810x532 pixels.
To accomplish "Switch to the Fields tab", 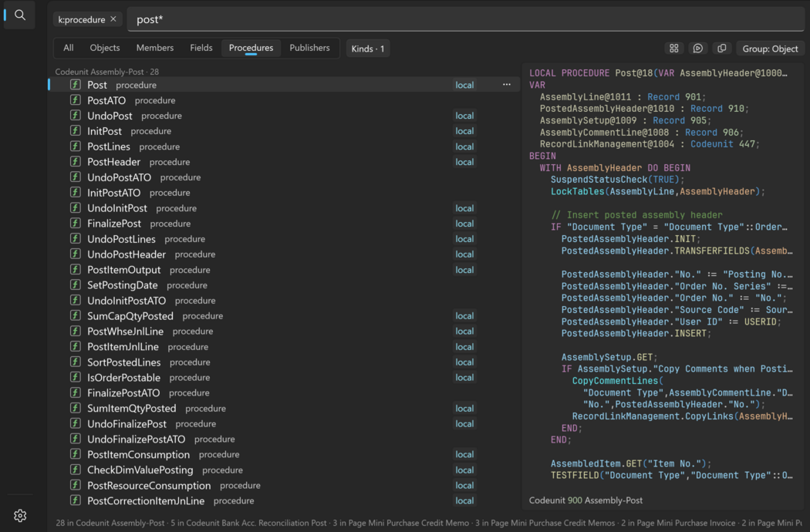I will [x=201, y=48].
